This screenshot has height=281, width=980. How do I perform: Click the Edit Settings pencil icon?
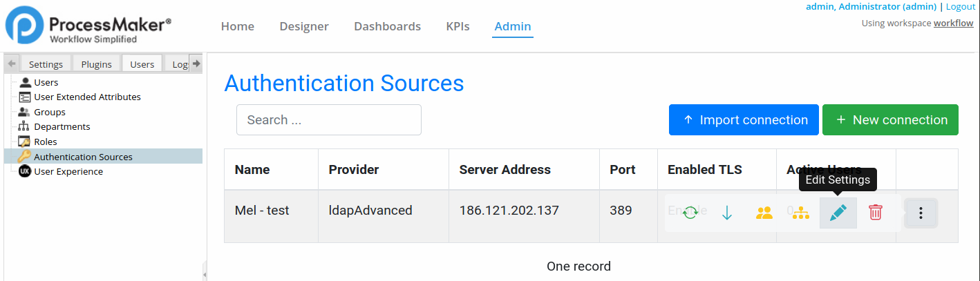[x=838, y=213]
